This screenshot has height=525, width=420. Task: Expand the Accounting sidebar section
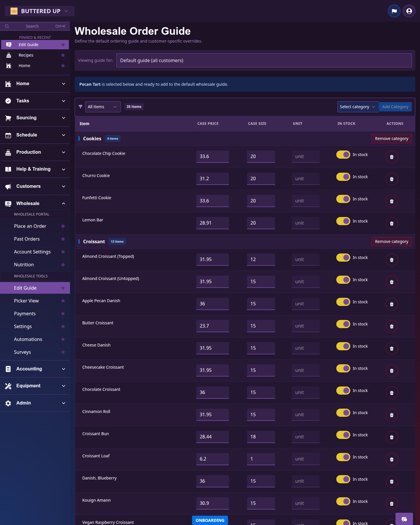35,369
